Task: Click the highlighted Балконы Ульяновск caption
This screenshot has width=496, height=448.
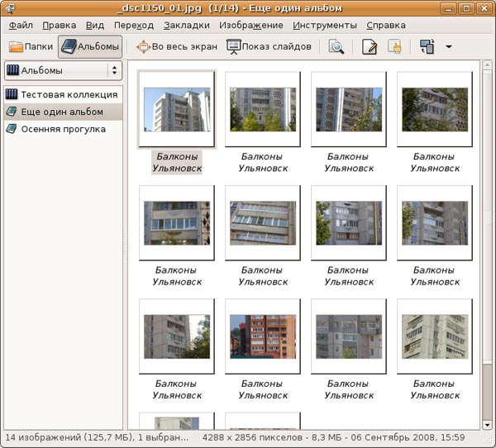Action: point(177,162)
